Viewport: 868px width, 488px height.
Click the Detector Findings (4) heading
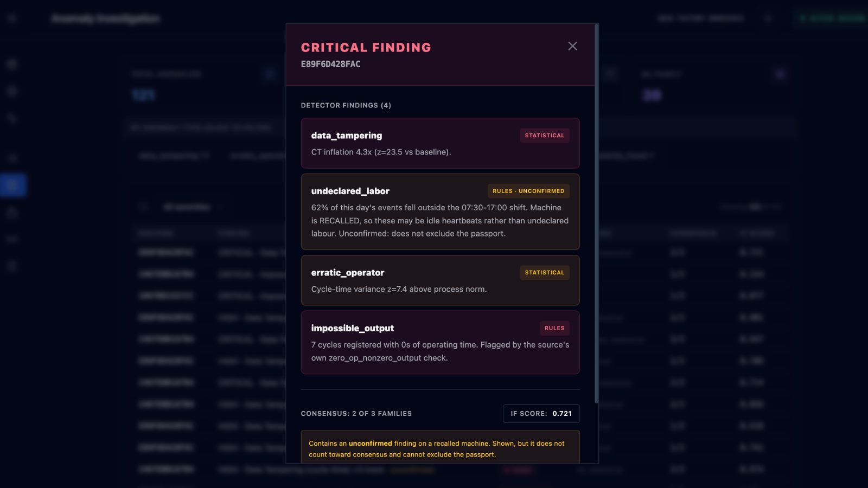click(x=346, y=105)
